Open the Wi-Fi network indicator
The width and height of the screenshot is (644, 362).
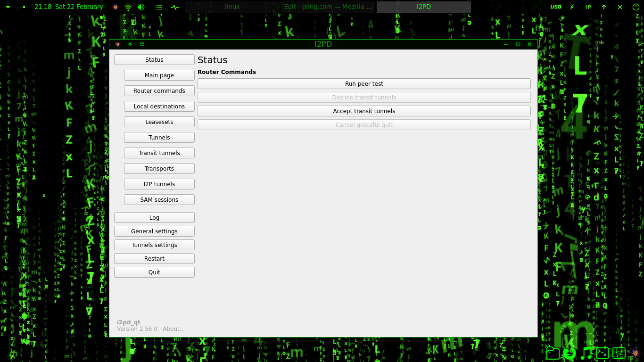128,7
